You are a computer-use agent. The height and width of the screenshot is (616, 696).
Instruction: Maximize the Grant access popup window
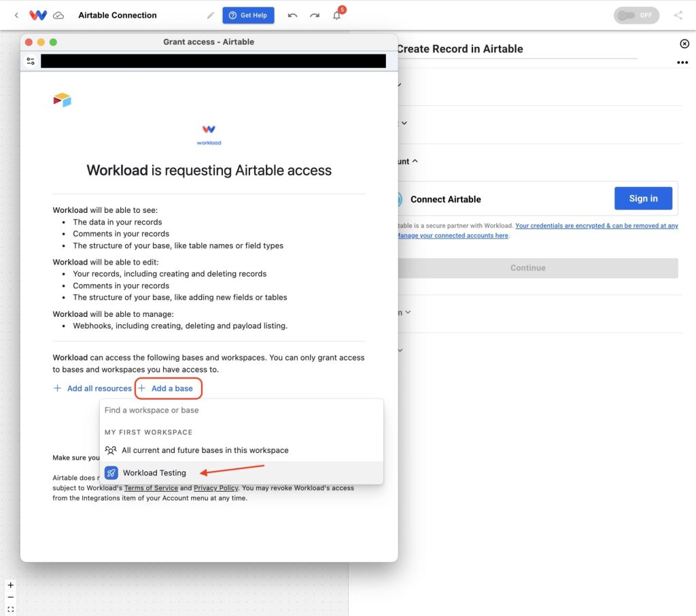click(53, 42)
